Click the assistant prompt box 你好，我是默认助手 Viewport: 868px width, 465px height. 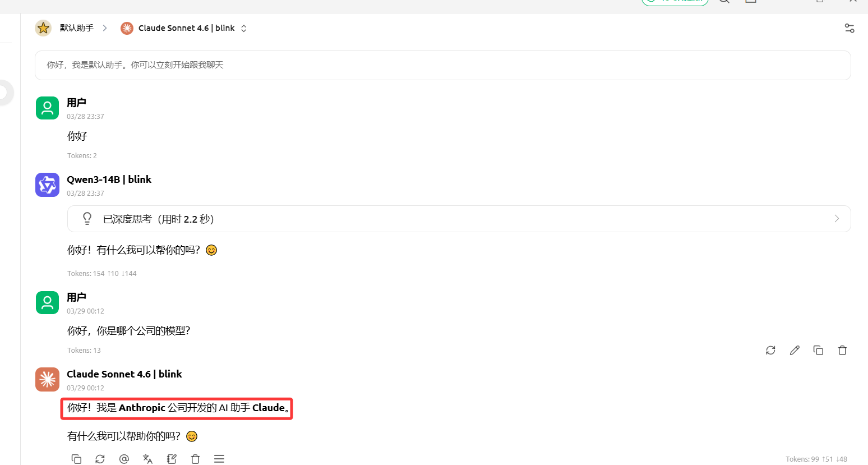pyautogui.click(x=443, y=65)
